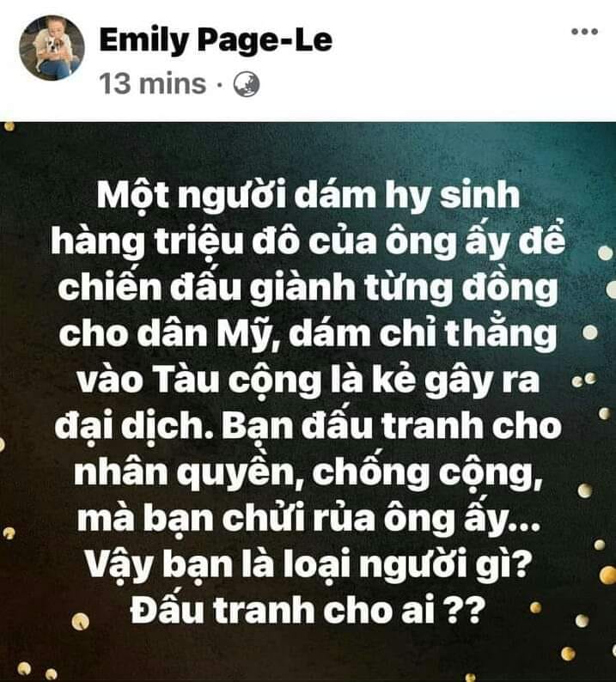Screen dimensions: 616x682
Task: Click the globe public privacy icon
Action: (247, 83)
